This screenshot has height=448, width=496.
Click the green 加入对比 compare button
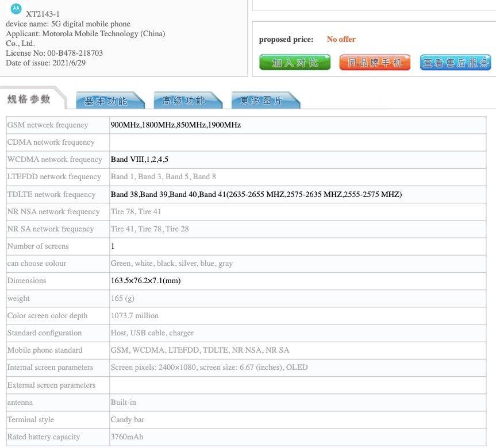click(x=295, y=62)
